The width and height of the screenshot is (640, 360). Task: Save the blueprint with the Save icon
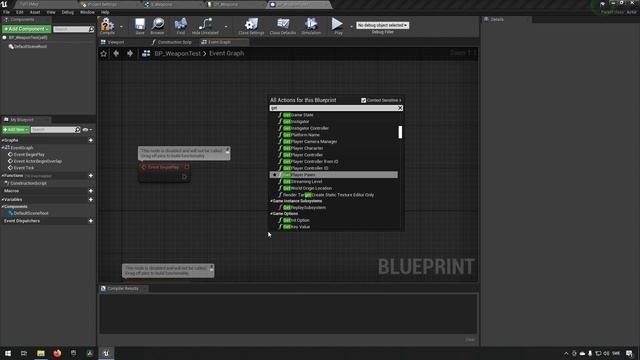[140, 24]
